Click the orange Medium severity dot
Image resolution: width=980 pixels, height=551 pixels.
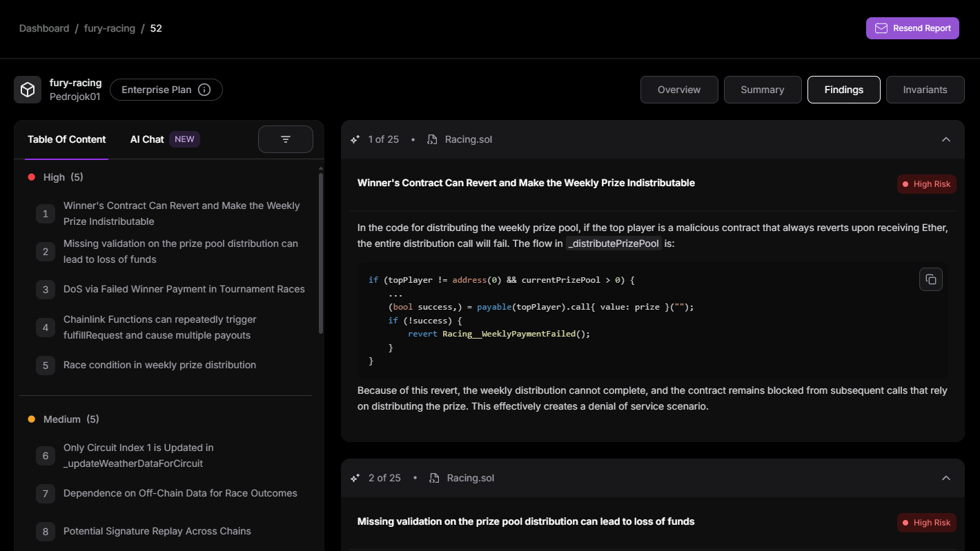[31, 419]
